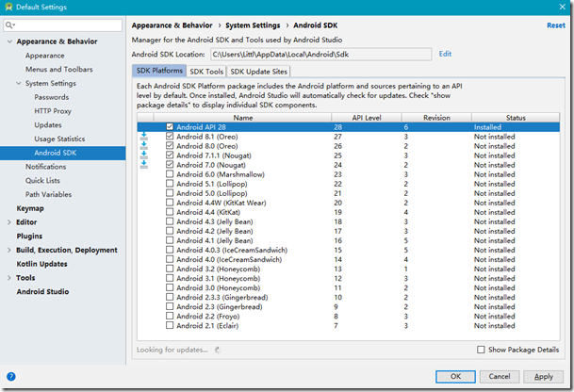Check Android 4.0.3 (IceCreamSandwich) checkbox
The width and height of the screenshot is (574, 392).
170,250
